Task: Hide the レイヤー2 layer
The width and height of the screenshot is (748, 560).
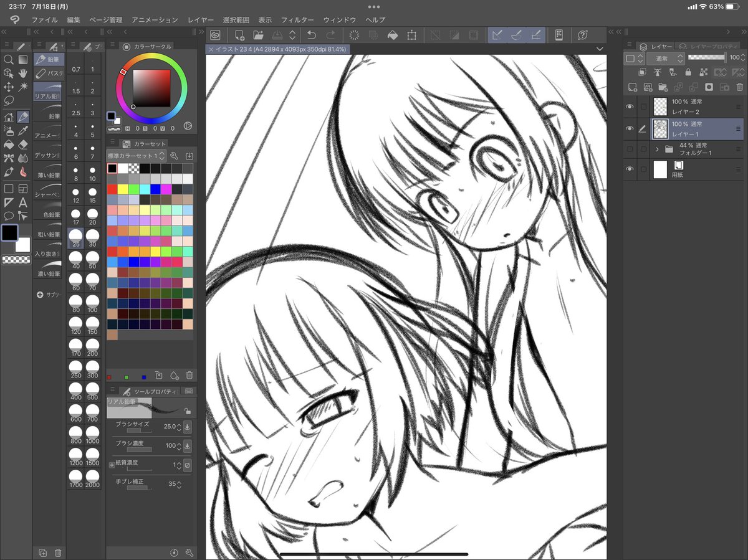Action: pyautogui.click(x=630, y=107)
